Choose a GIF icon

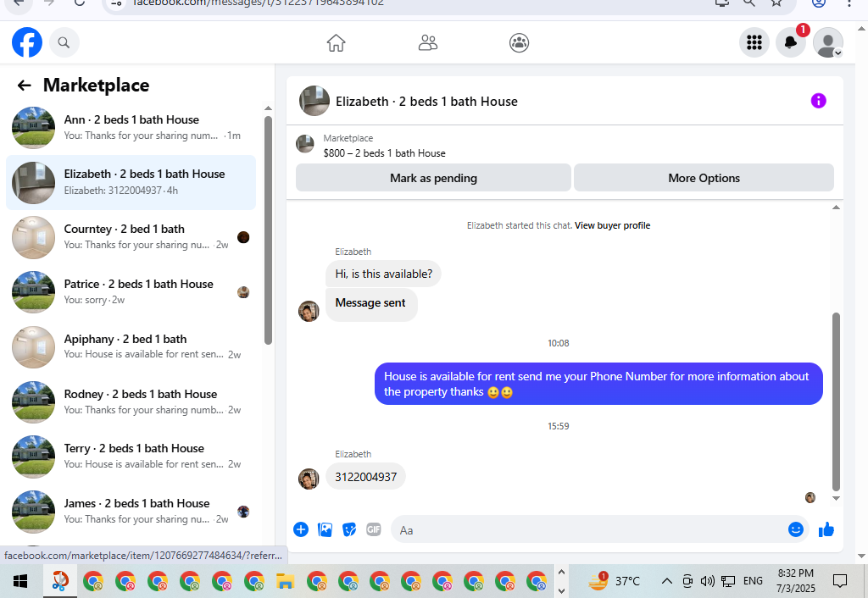click(x=374, y=529)
